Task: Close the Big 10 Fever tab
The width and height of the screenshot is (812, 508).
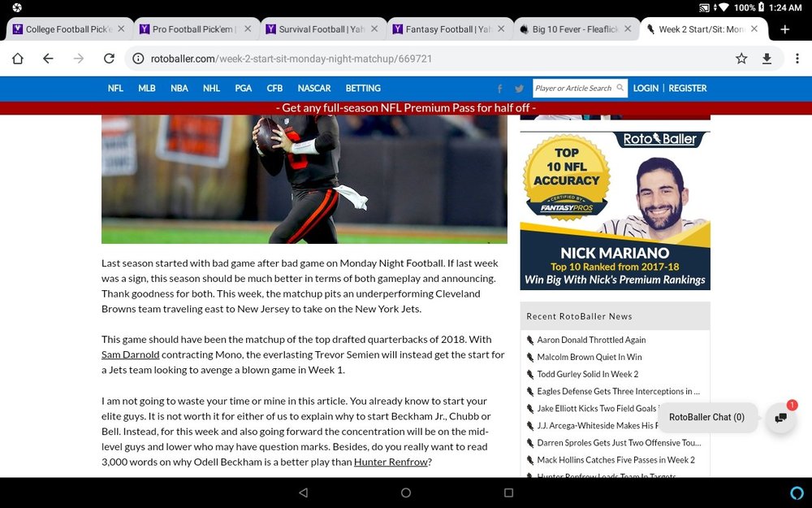Action: tap(628, 29)
